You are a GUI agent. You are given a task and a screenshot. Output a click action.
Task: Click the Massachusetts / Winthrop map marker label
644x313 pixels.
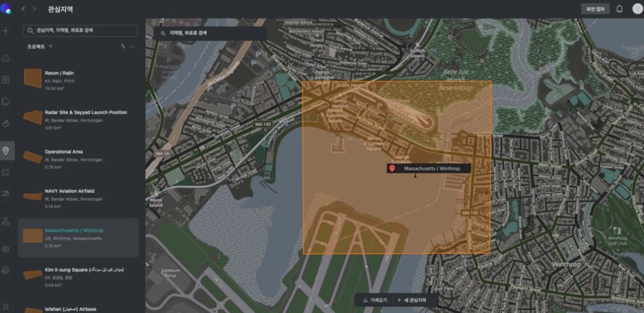[429, 168]
